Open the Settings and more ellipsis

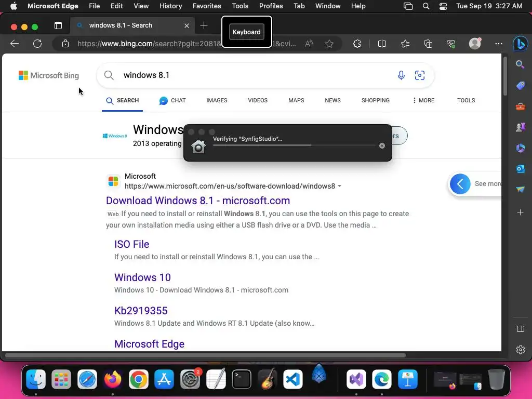click(x=498, y=44)
